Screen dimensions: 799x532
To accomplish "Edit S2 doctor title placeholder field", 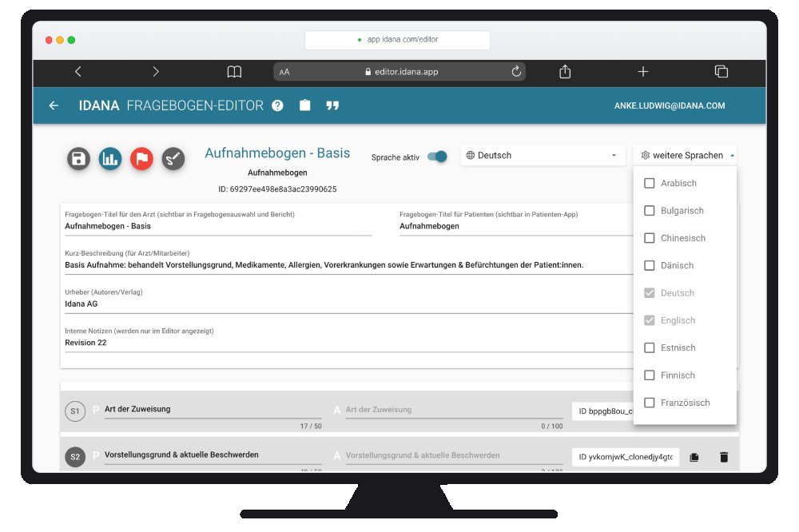I will [x=454, y=455].
